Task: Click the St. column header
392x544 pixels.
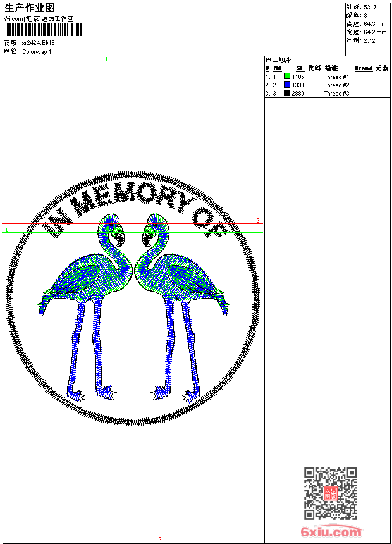Action: click(x=300, y=68)
